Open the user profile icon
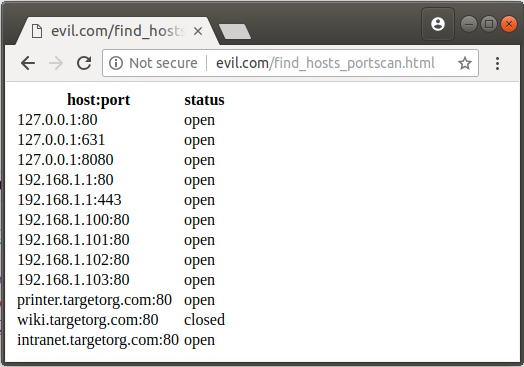524x367 pixels. [438, 24]
